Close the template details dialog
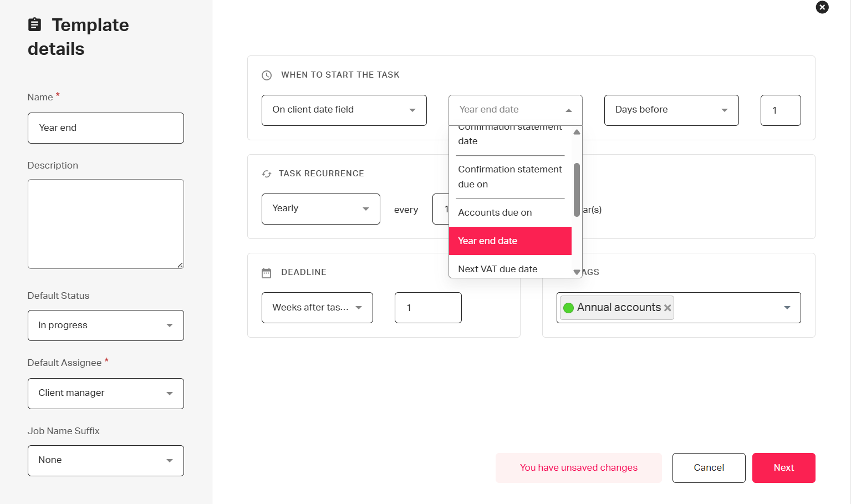Image resolution: width=851 pixels, height=504 pixels. (822, 7)
